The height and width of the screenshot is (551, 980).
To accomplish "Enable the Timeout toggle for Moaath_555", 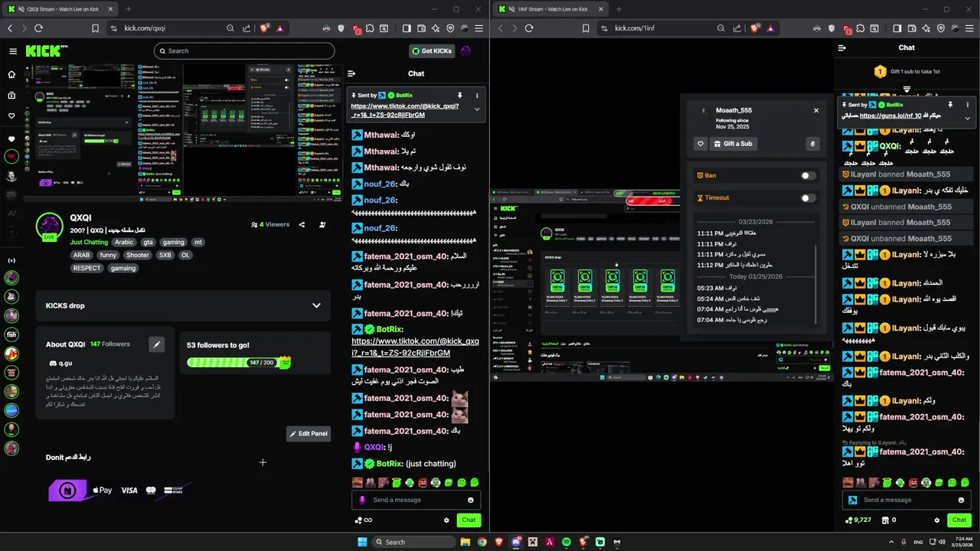I will (x=808, y=197).
